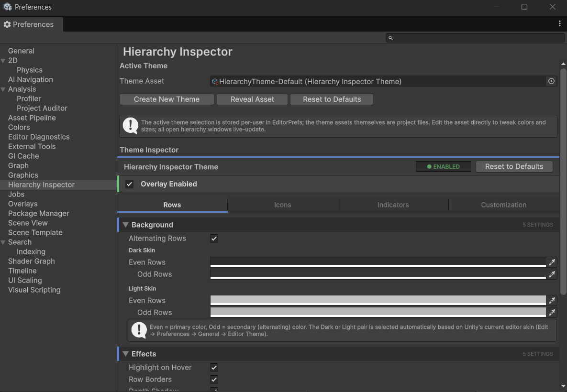Open Jobs preferences

(x=16, y=195)
